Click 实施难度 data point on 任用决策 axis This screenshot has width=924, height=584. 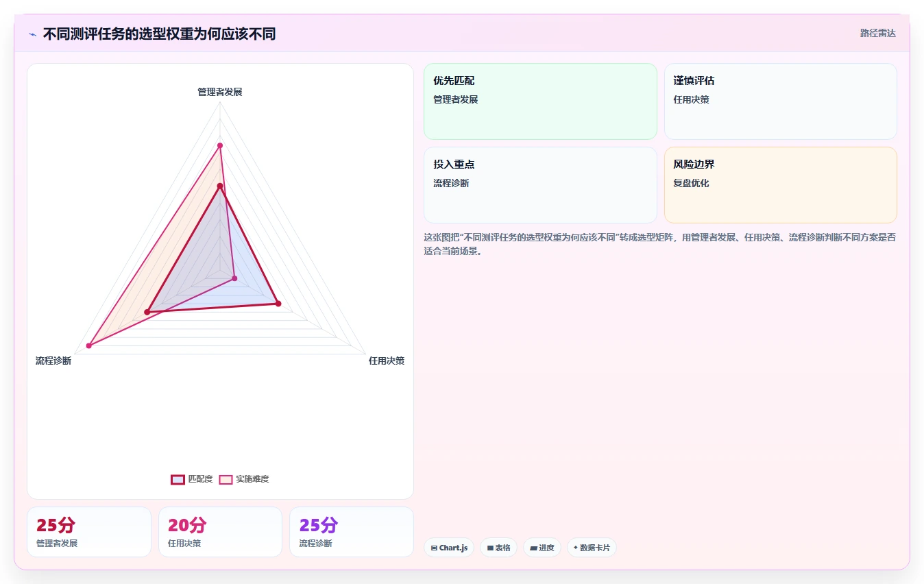(234, 278)
